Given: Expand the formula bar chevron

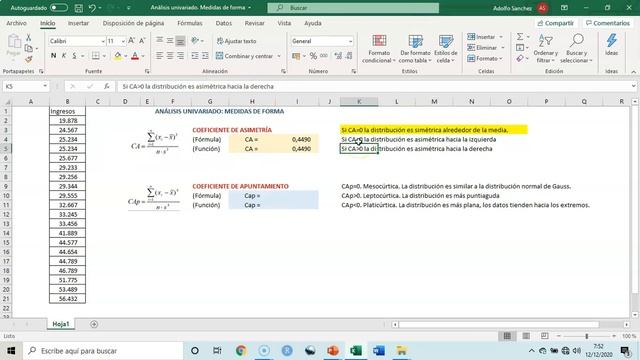Looking at the screenshot, I should point(633,87).
